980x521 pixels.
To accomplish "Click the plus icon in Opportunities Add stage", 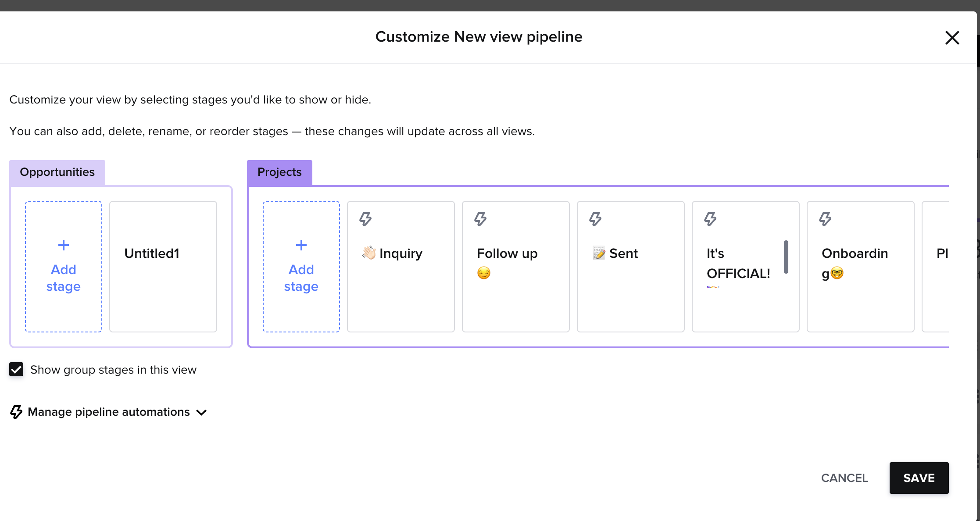I will (x=64, y=245).
